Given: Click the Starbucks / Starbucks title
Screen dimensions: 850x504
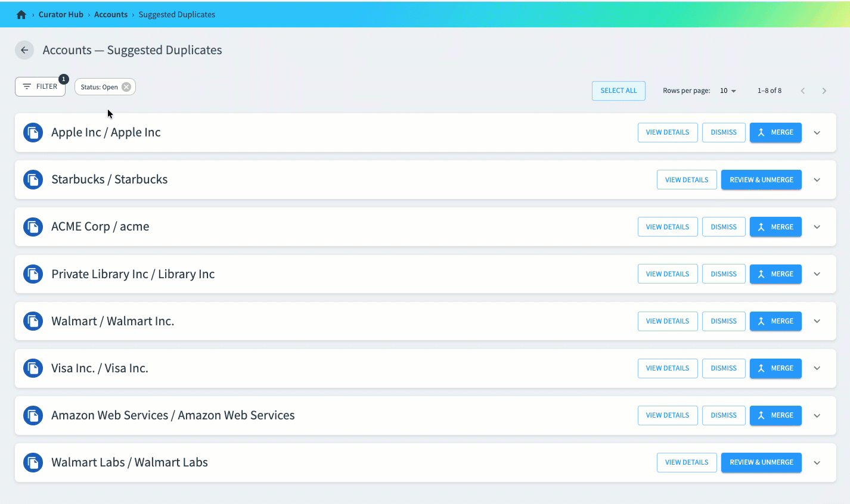Looking at the screenshot, I should pyautogui.click(x=110, y=179).
